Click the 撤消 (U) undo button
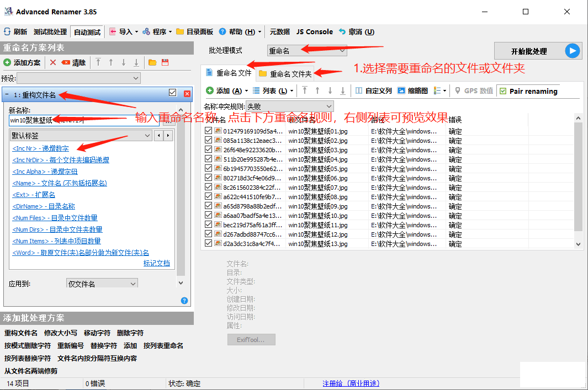The height and width of the screenshot is (390, 588). [356, 32]
